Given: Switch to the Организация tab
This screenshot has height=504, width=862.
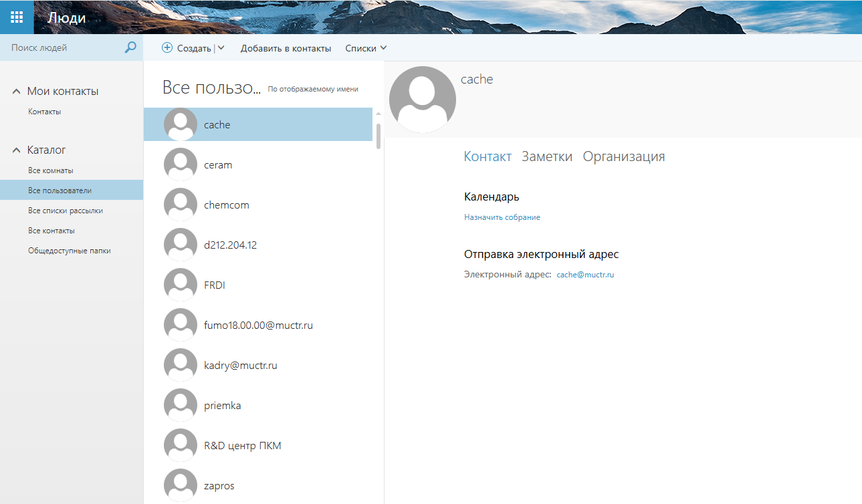Looking at the screenshot, I should click(x=624, y=156).
